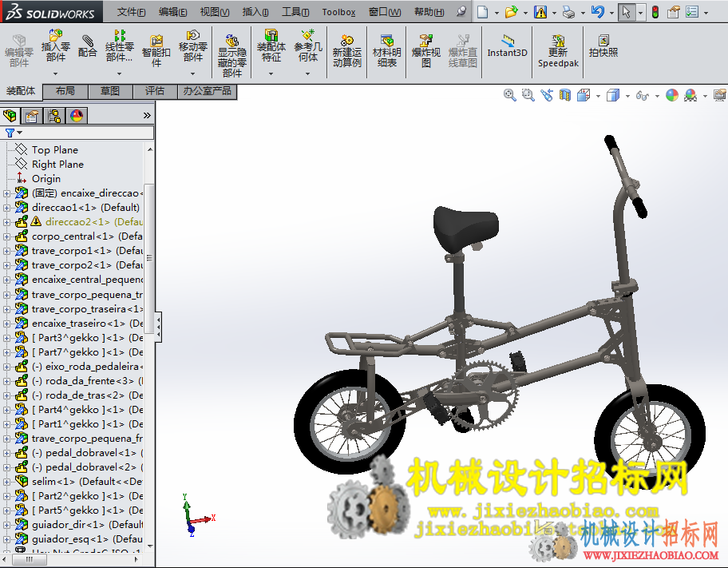Select Top Plane in tree
This screenshot has width=728, height=568.
(55, 150)
